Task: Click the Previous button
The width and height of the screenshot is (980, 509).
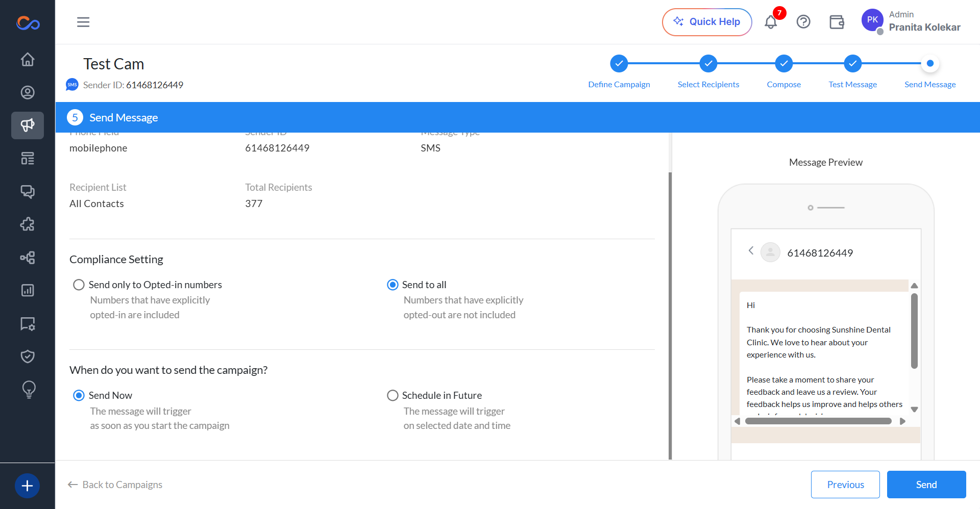Action: tap(845, 485)
